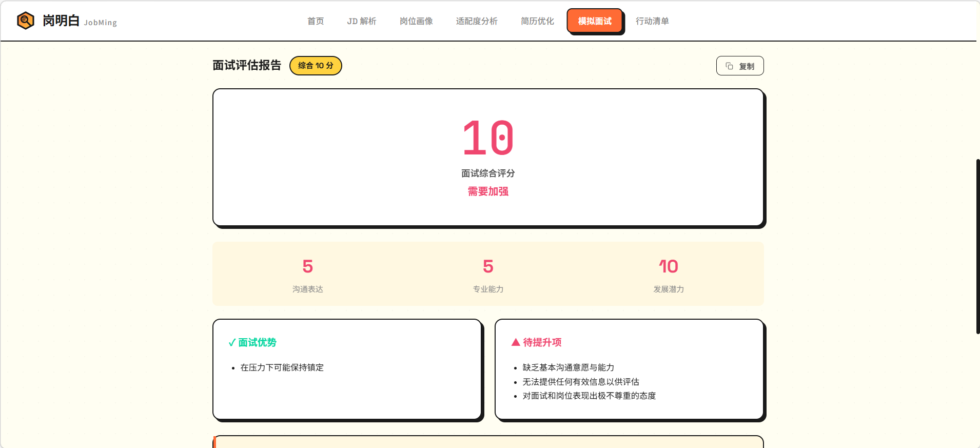980x448 pixels.
Task: Click the large overall score 10
Action: pyautogui.click(x=488, y=138)
